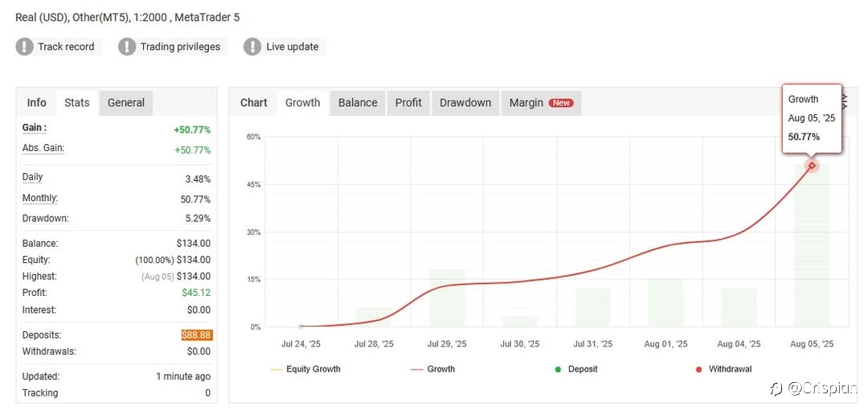The height and width of the screenshot is (415, 868).
Task: Click the Track record warning icon
Action: 24,47
